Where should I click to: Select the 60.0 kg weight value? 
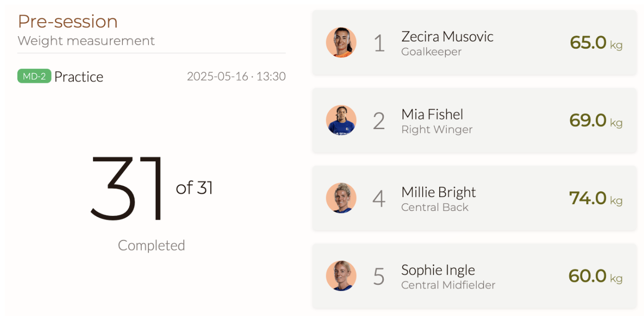point(596,276)
